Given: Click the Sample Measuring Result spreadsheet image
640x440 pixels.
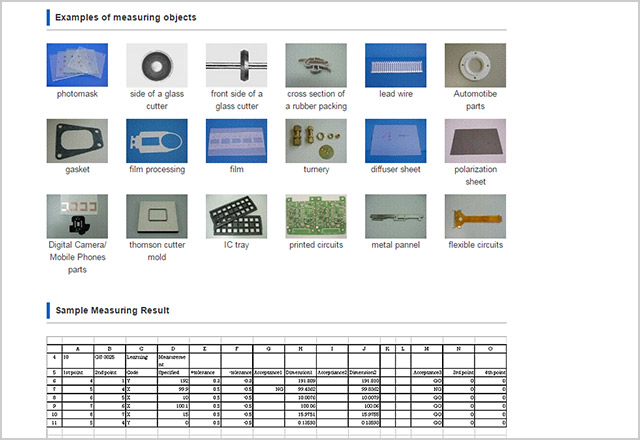Looking at the screenshot, I should click(276, 385).
